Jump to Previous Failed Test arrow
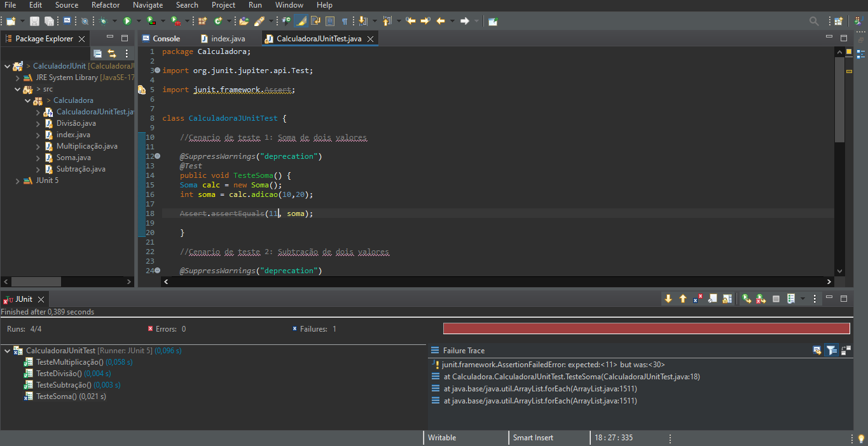Image resolution: width=868 pixels, height=446 pixels. [683, 299]
